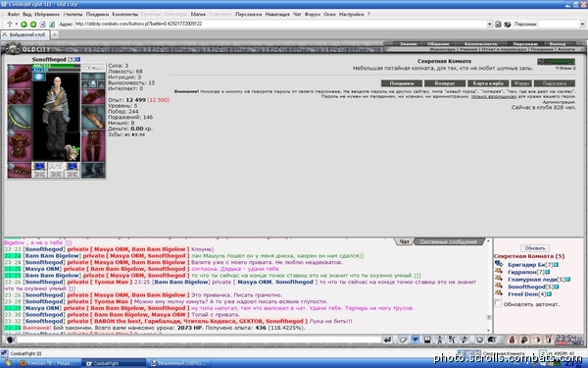Open the Настройки menu
Screen dimensions: 588x368
point(352,15)
